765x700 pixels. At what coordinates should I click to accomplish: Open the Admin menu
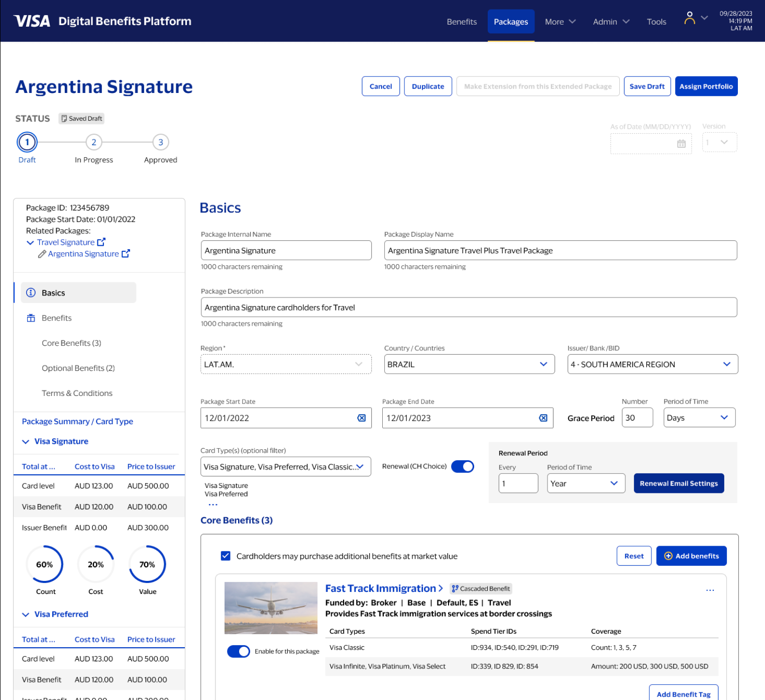(610, 22)
